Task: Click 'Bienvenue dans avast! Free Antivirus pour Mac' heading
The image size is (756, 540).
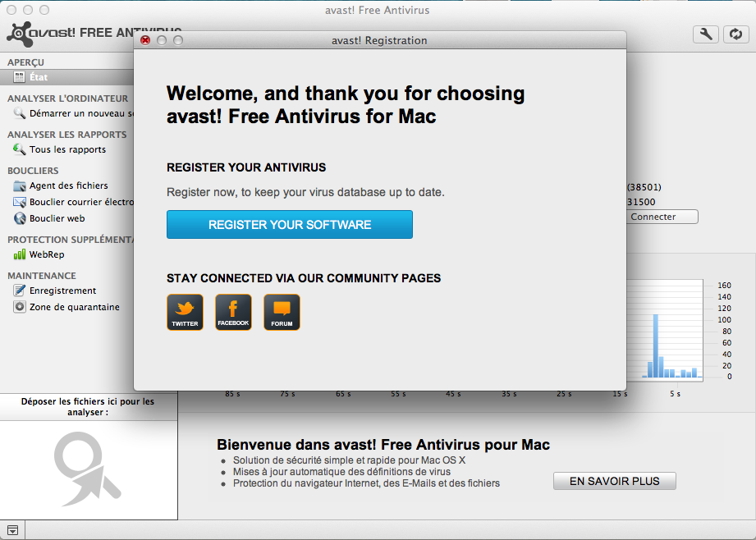Action: tap(383, 445)
